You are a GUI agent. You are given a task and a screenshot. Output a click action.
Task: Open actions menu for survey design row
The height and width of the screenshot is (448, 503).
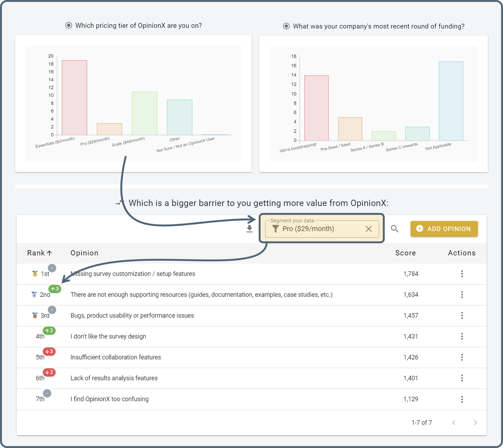click(462, 336)
